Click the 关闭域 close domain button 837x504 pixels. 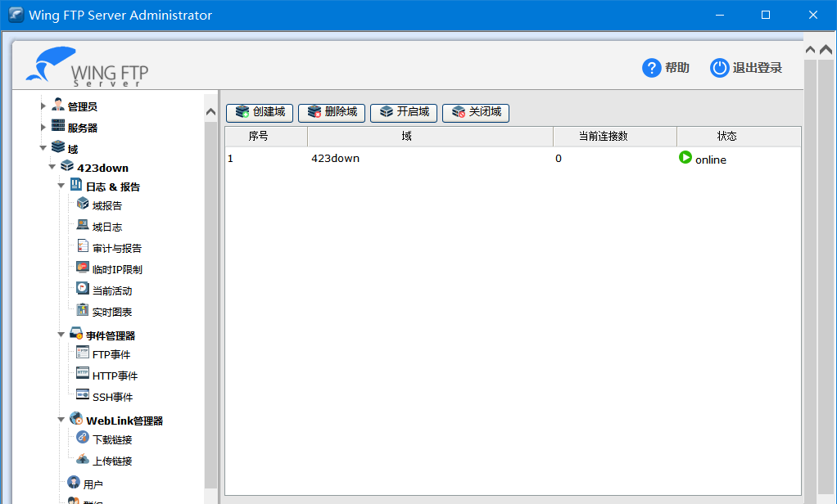(476, 112)
